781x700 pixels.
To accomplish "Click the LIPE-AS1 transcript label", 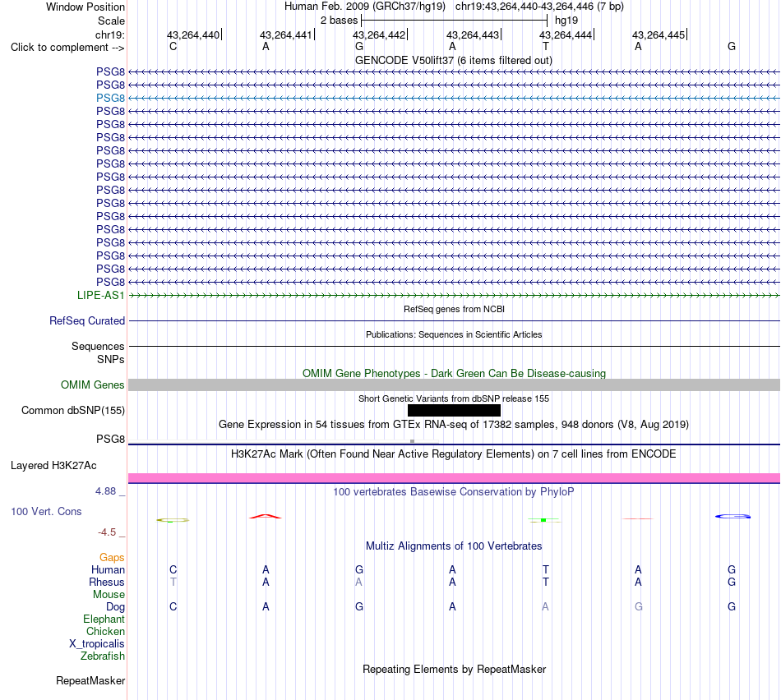I will [100, 295].
